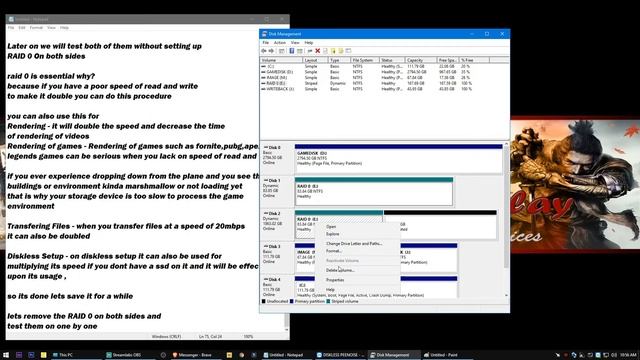
Task: Select RAID 0 (E:) volume on Disk 1
Action: coord(374,191)
